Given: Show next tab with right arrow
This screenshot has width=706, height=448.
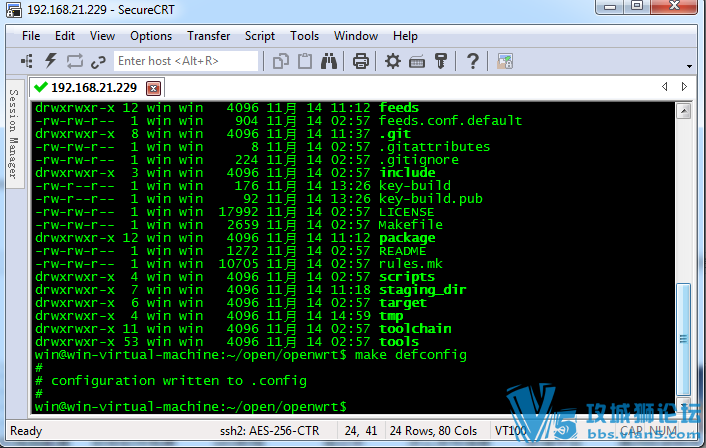Looking at the screenshot, I should [x=684, y=86].
